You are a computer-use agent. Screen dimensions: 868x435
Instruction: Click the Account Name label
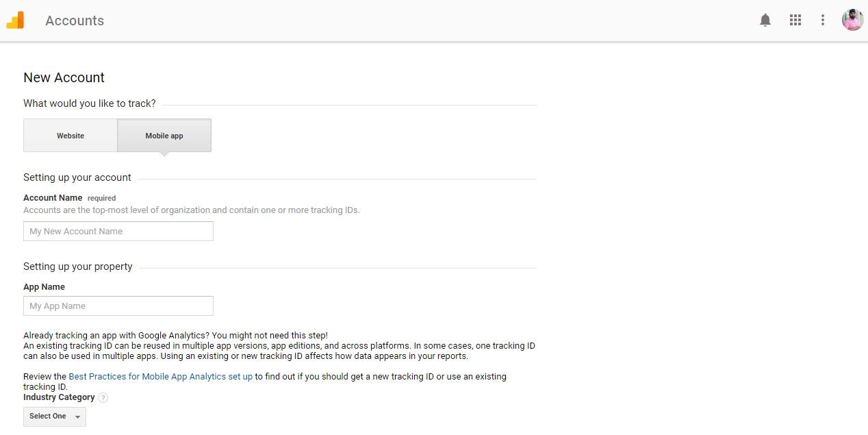click(53, 198)
